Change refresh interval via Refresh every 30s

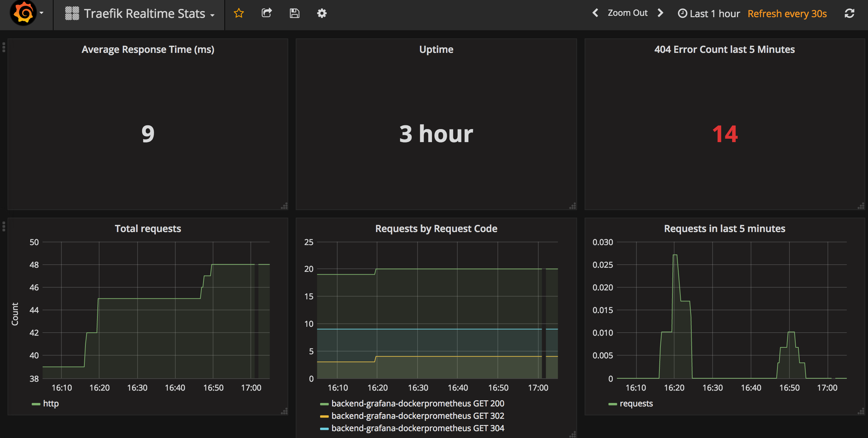coord(787,13)
